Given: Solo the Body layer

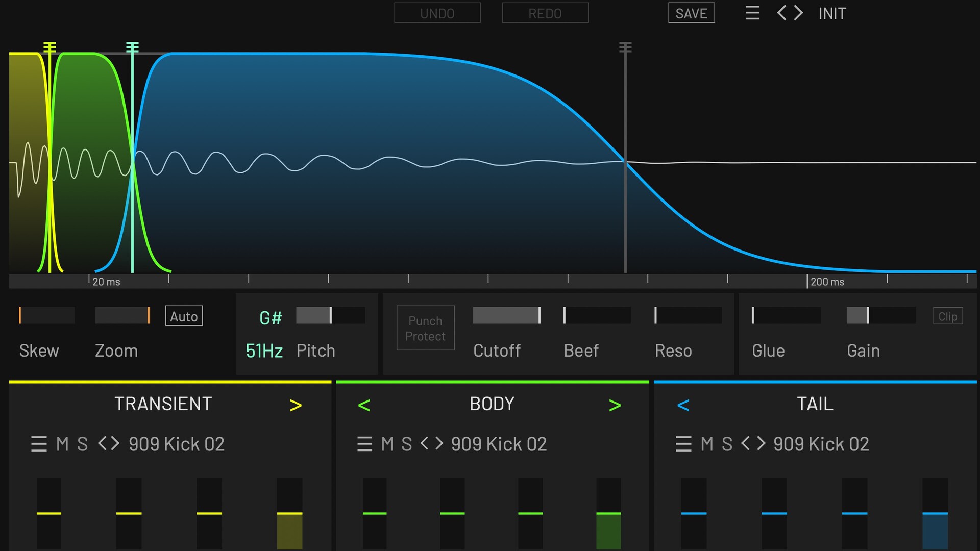Looking at the screenshot, I should click(x=406, y=444).
